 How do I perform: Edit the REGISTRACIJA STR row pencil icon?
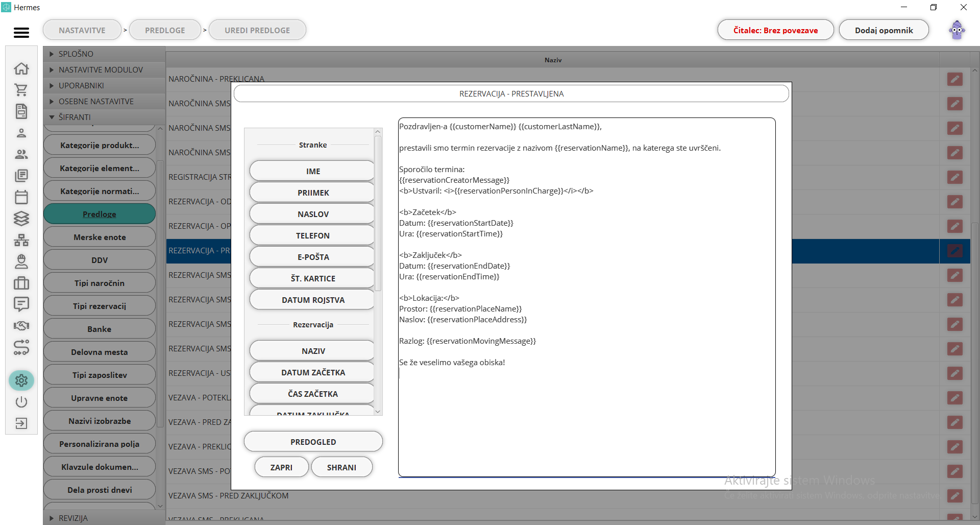pyautogui.click(x=955, y=177)
